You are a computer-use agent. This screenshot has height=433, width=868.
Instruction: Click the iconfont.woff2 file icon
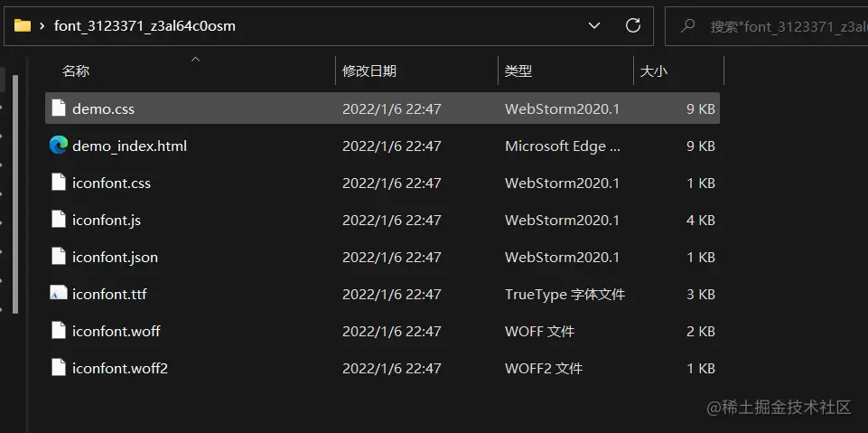coord(59,368)
